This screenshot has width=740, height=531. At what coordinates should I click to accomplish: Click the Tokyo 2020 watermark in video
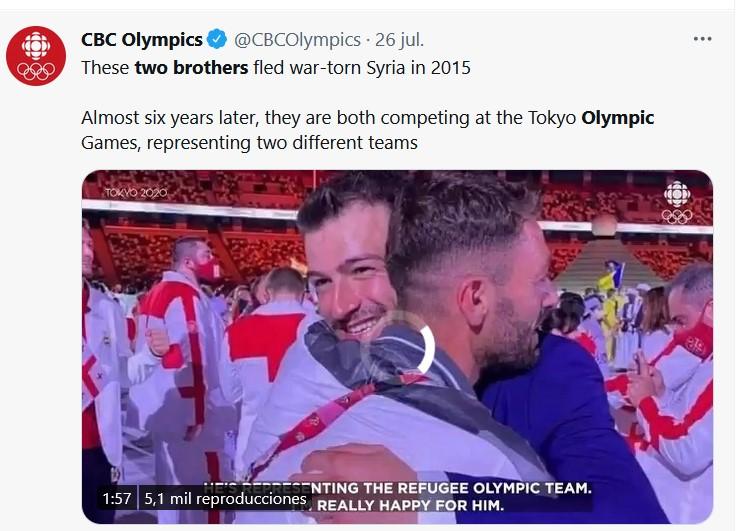pyautogui.click(x=136, y=193)
